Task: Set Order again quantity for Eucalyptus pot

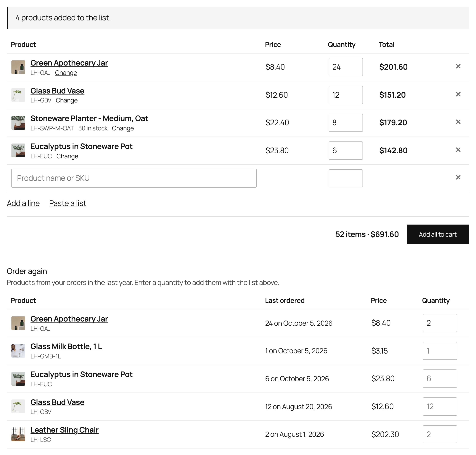Action: [440, 379]
